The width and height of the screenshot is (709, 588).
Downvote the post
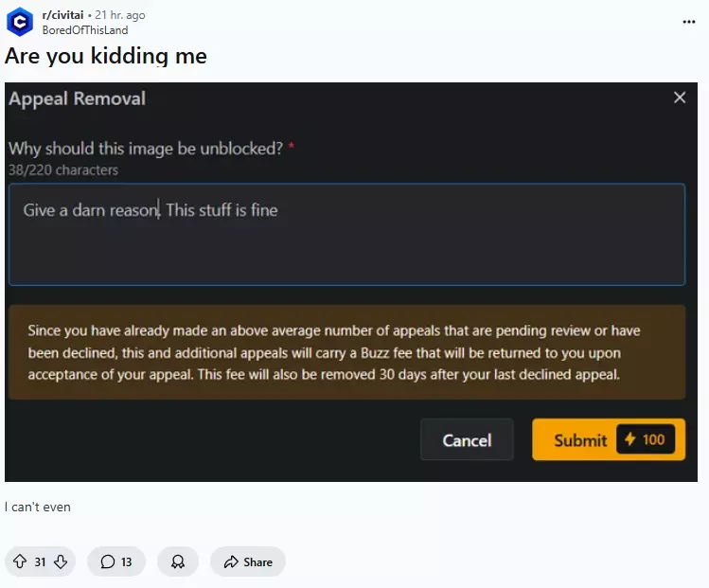pyautogui.click(x=61, y=561)
